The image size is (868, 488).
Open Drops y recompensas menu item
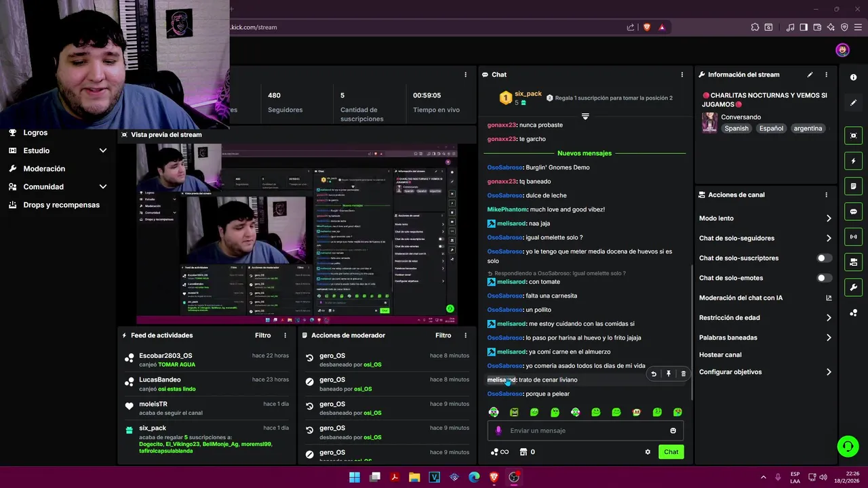point(61,205)
